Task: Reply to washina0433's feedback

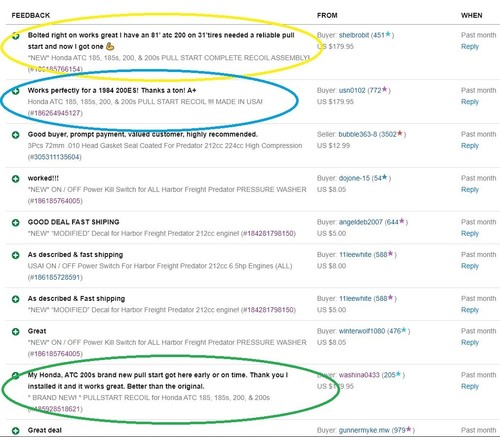Action: (x=470, y=386)
